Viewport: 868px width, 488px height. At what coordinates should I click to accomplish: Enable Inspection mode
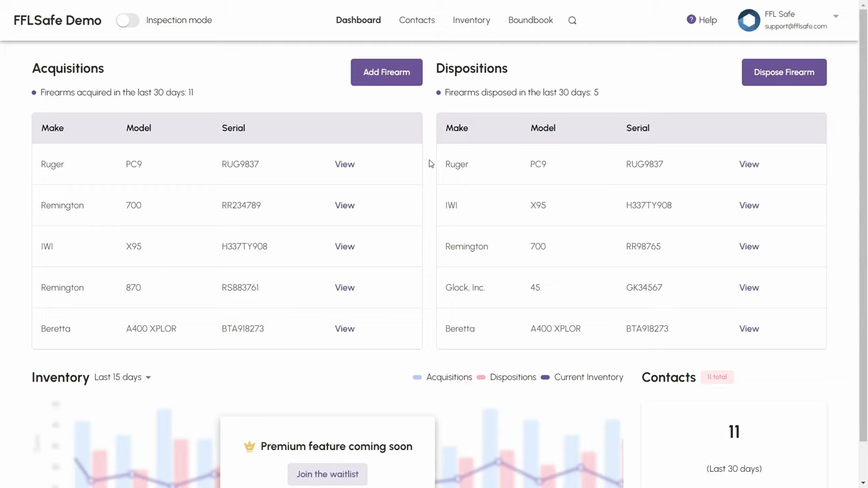pos(127,20)
